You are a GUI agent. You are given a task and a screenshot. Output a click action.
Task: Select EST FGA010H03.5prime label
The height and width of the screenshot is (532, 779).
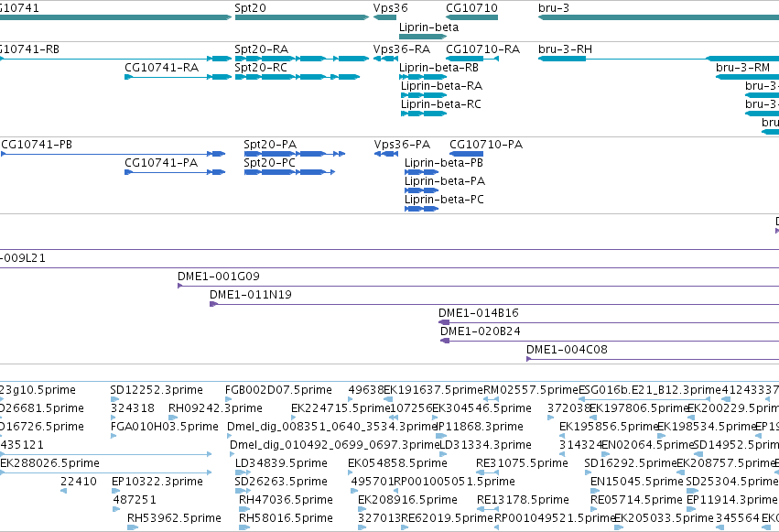click(x=165, y=427)
